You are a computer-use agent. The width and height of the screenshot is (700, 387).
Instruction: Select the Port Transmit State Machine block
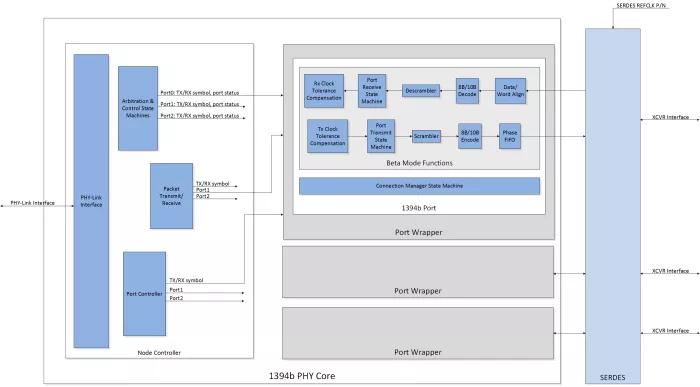(381, 136)
